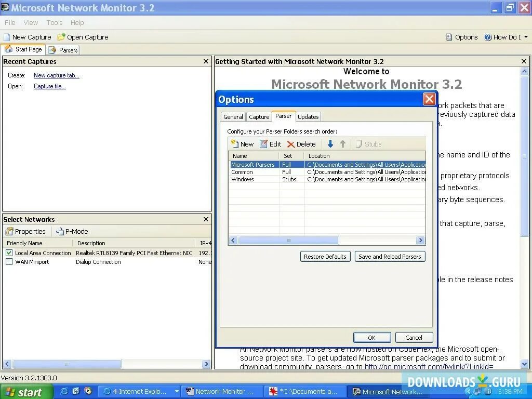The image size is (532, 399).
Task: Click Getting Started scroll down arrow
Action: pos(524,364)
